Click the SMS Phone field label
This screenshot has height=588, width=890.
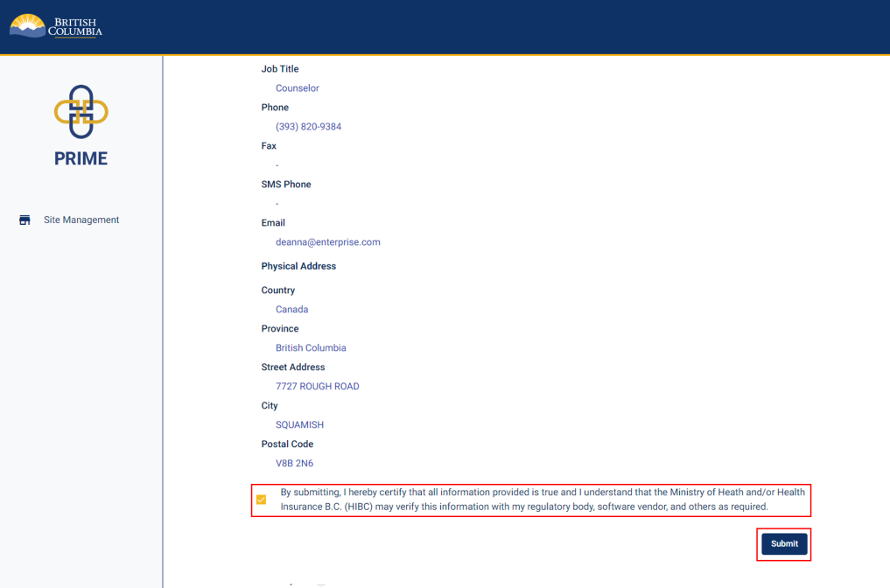tap(285, 185)
